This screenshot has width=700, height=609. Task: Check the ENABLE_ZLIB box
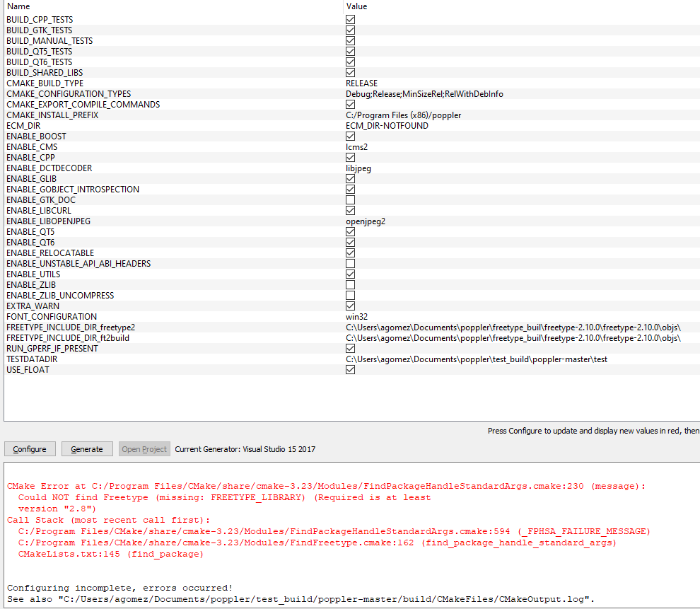tap(350, 284)
